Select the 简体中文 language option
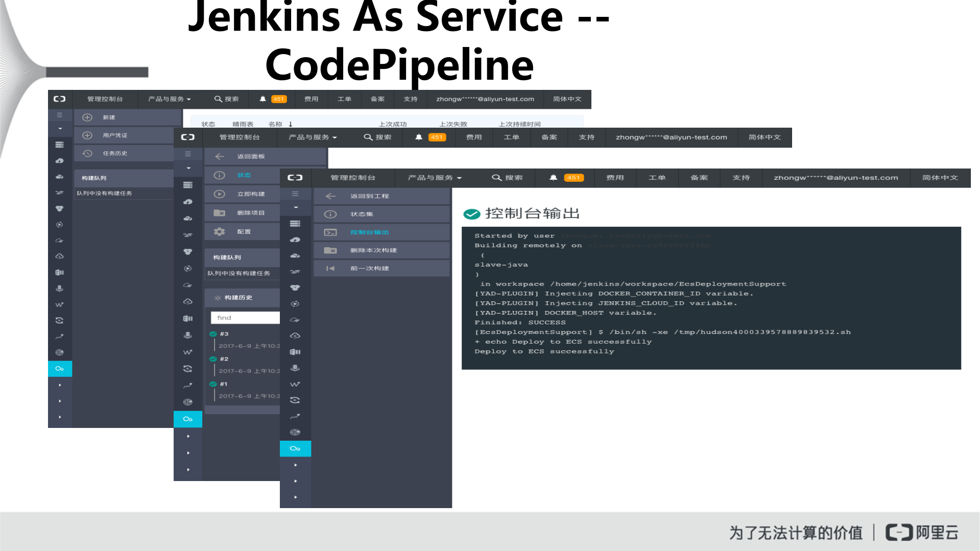The height and width of the screenshot is (551, 980). [x=940, y=178]
